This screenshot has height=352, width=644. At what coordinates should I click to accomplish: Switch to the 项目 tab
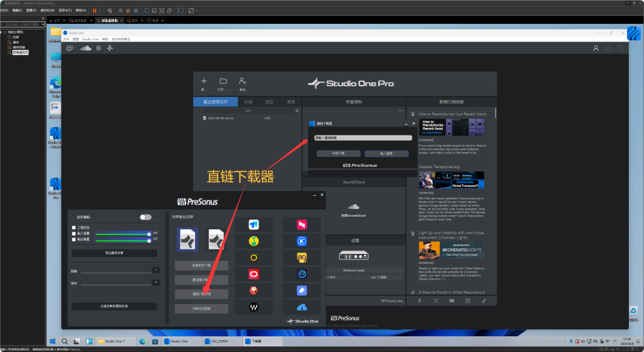click(x=269, y=101)
